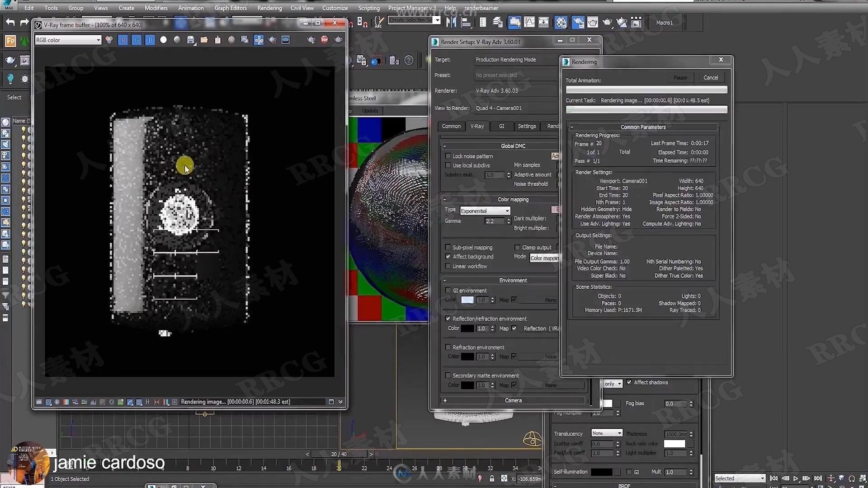The image size is (868, 488).
Task: Enable GI environment checkbox
Action: pyautogui.click(x=448, y=291)
